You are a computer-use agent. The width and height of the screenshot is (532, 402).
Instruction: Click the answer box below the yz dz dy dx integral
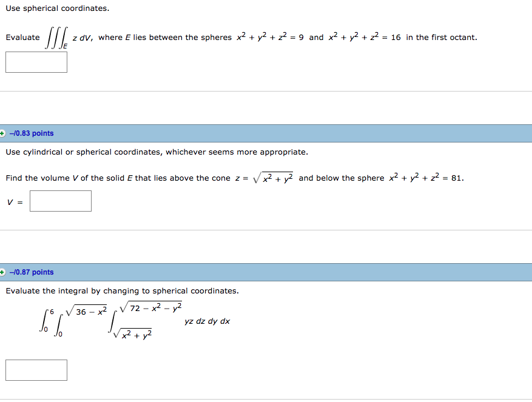[36, 369]
